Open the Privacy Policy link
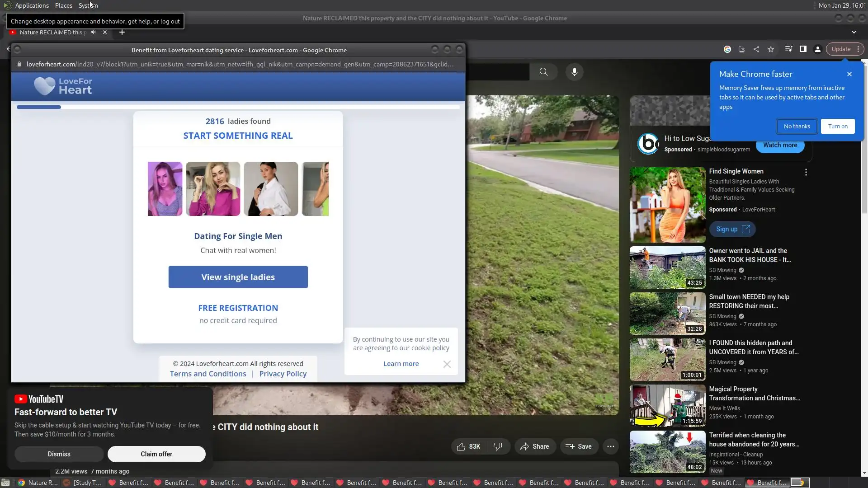 pyautogui.click(x=283, y=374)
